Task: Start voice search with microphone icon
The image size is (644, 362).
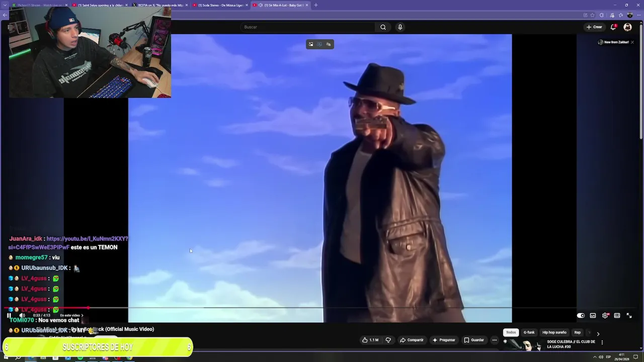Action: point(400,27)
